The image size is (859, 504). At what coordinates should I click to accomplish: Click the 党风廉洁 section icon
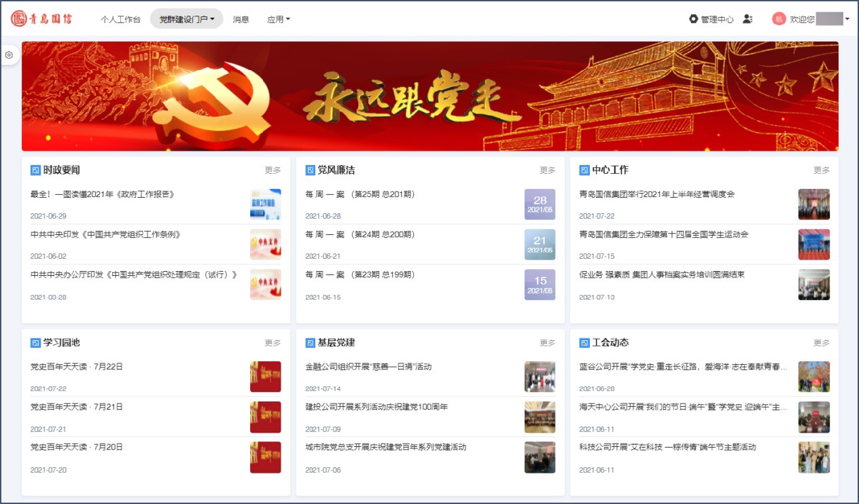click(x=310, y=170)
